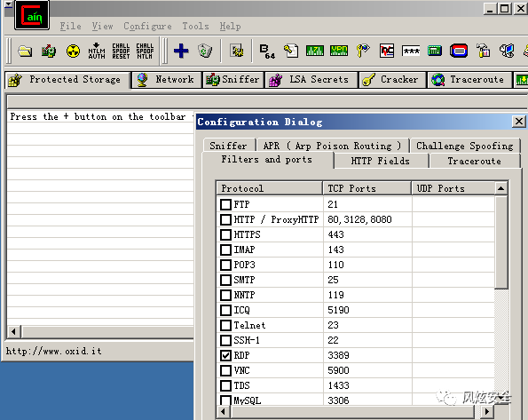The width and height of the screenshot is (528, 420).
Task: Select the APR (Arp Poison Routing) tab
Action: pyautogui.click(x=333, y=146)
